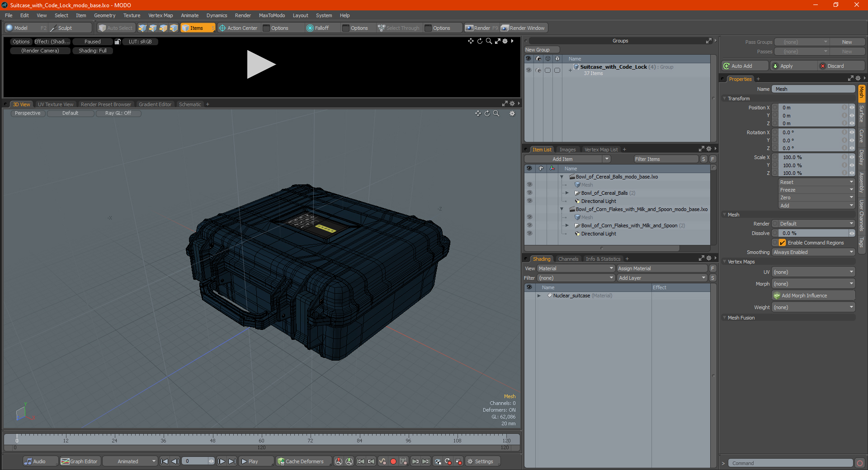Viewport: 868px width, 470px height.
Task: Switch to Schematic tab
Action: [x=190, y=104]
